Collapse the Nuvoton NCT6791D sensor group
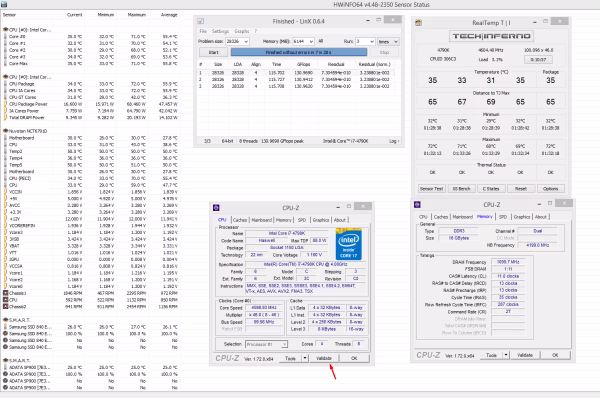This screenshot has height=398, width=600. pos(5,131)
